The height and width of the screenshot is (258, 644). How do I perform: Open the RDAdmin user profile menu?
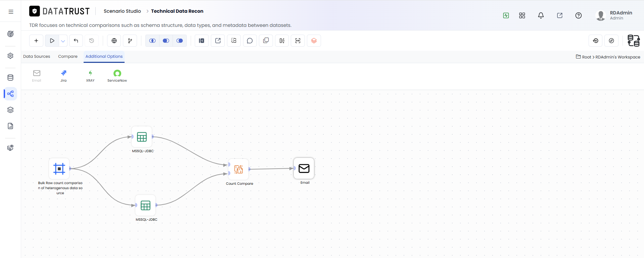614,15
